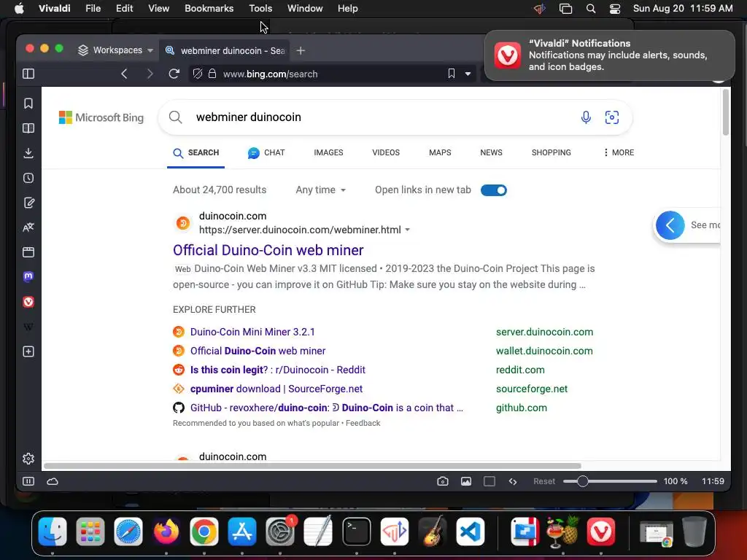The image size is (747, 560).
Task: Expand the Workspaces dropdown
Action: pyautogui.click(x=116, y=50)
